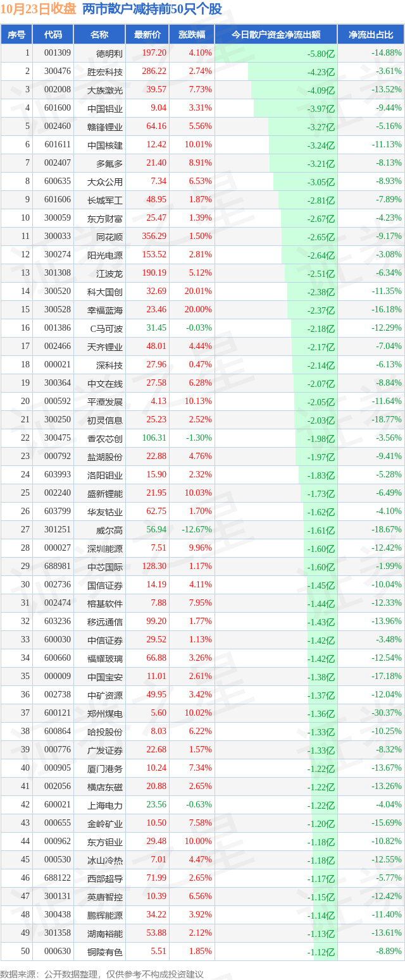Click the stock name 华友钴业
The image size is (405, 980).
coord(104,511)
